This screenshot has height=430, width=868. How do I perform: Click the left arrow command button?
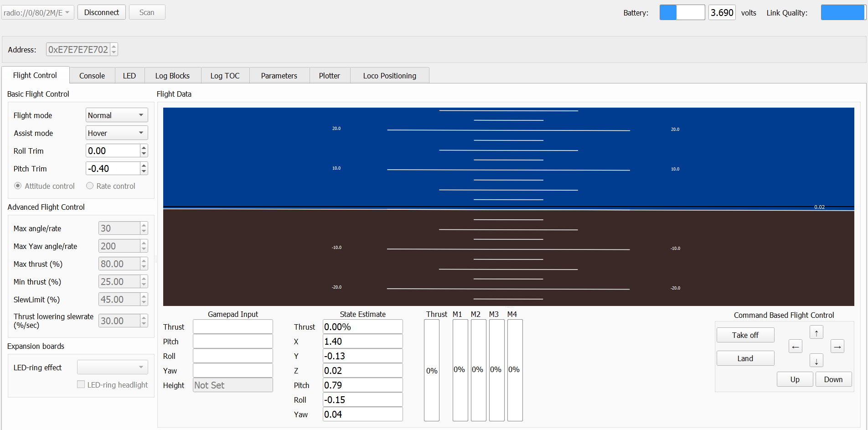click(x=795, y=347)
